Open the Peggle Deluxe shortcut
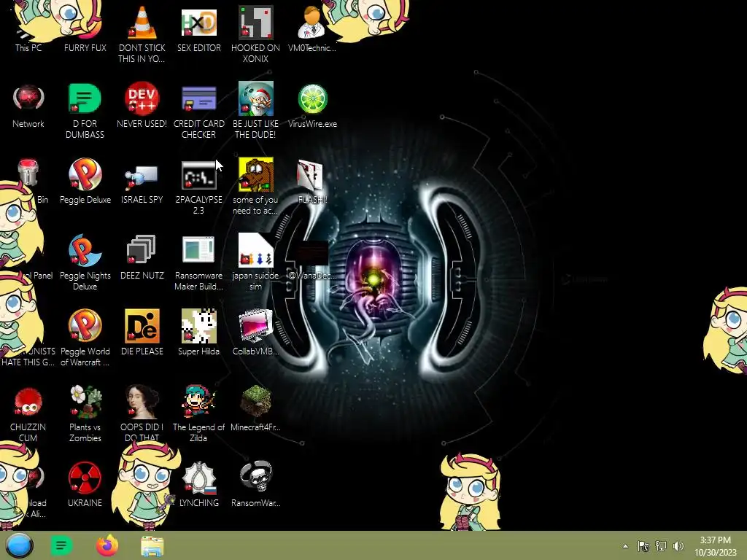 click(x=85, y=181)
